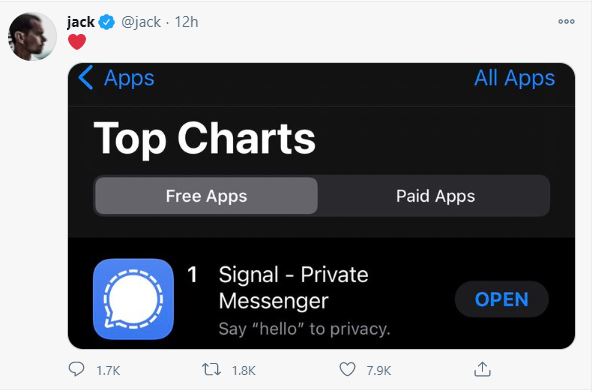Click the jack display name
Viewport: 593px width, 392px height.
click(81, 22)
